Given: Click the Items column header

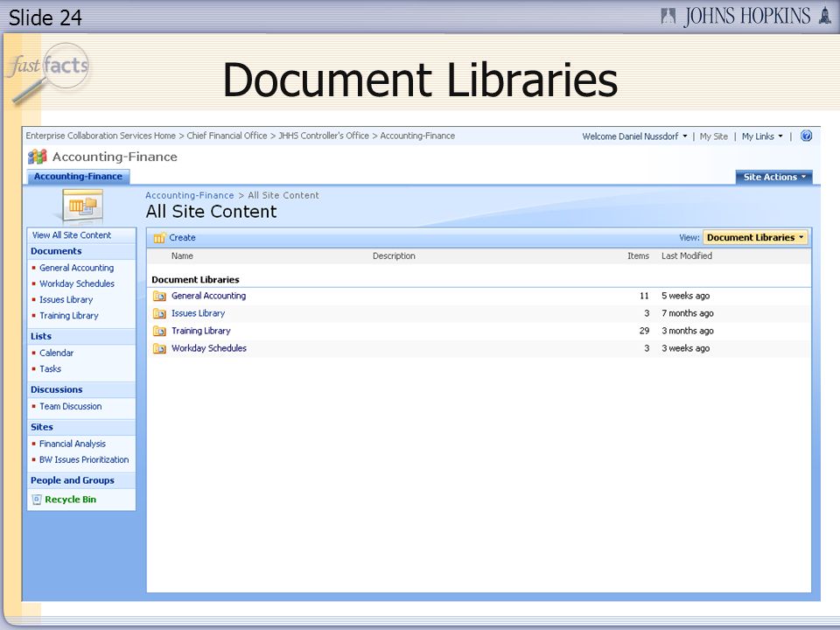Looking at the screenshot, I should [x=638, y=256].
